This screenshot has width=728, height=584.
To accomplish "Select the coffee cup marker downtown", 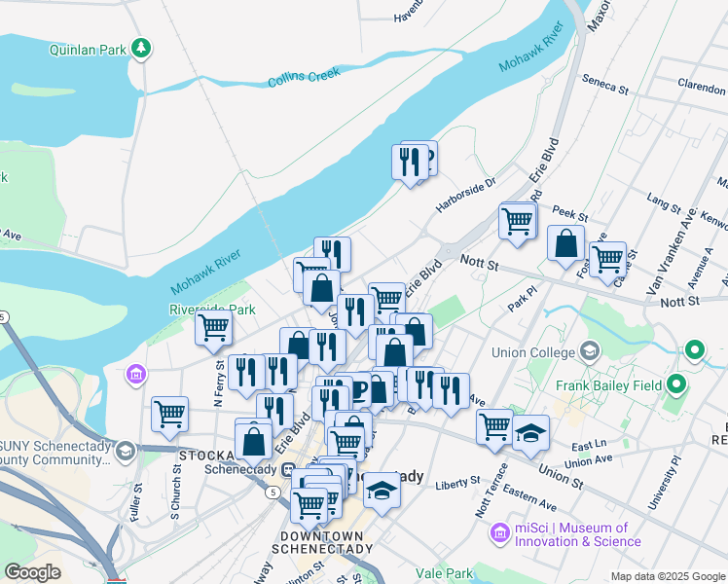I will [x=358, y=389].
